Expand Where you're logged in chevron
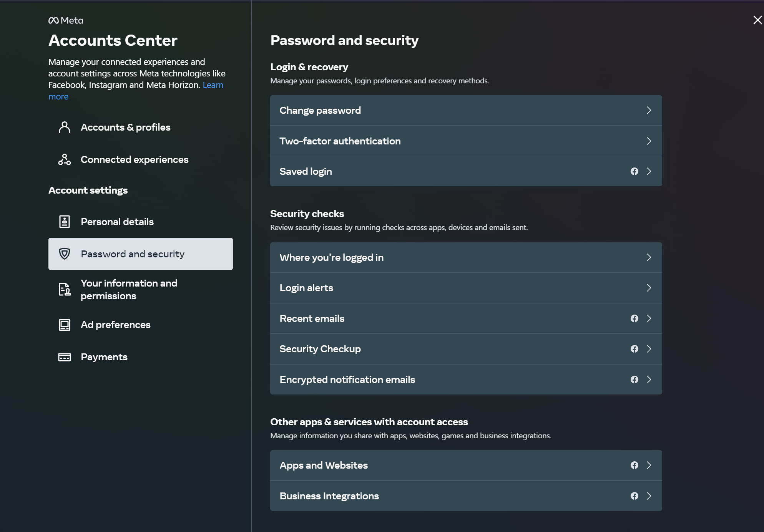 coord(649,257)
